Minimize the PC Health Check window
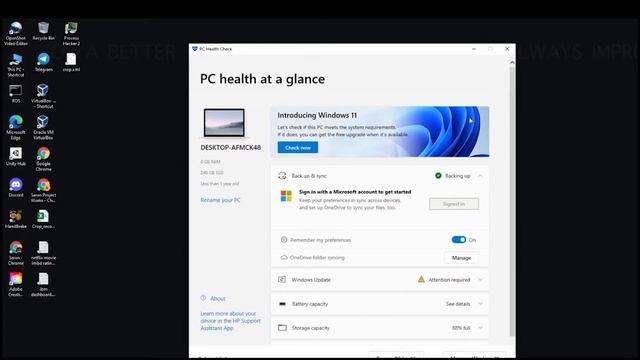The image size is (640, 360). tap(474, 49)
